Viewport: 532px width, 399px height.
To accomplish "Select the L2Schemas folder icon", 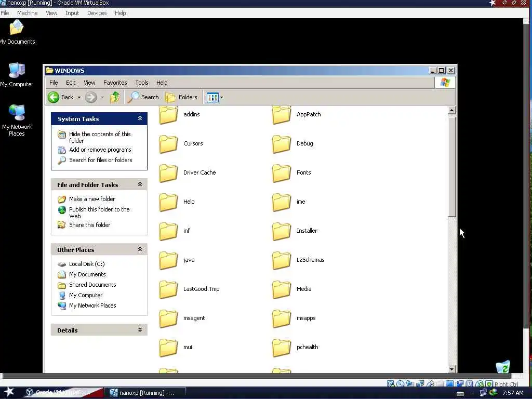I will pyautogui.click(x=282, y=260).
